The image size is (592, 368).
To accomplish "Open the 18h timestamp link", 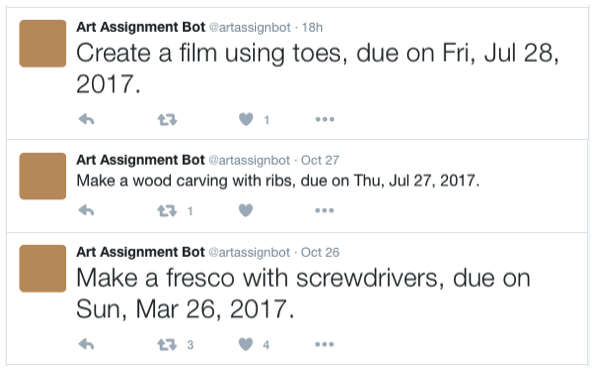I will tap(312, 28).
